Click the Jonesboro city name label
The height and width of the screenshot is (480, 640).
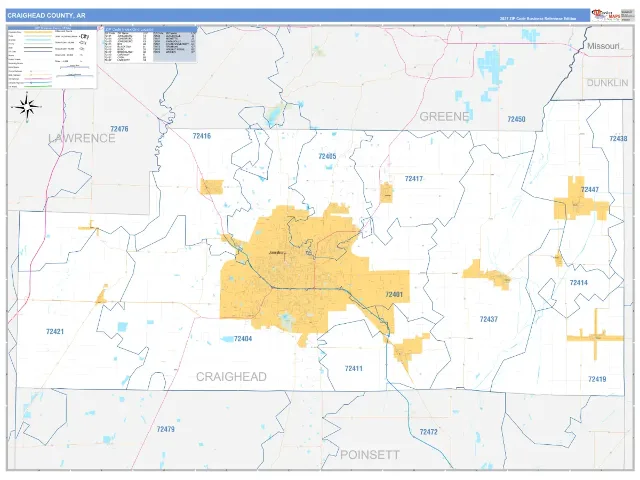(277, 253)
